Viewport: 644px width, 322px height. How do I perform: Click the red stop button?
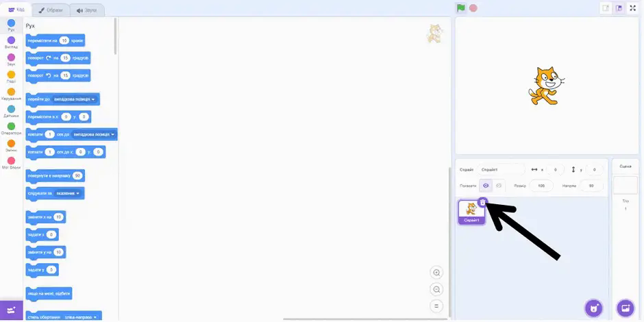(473, 8)
